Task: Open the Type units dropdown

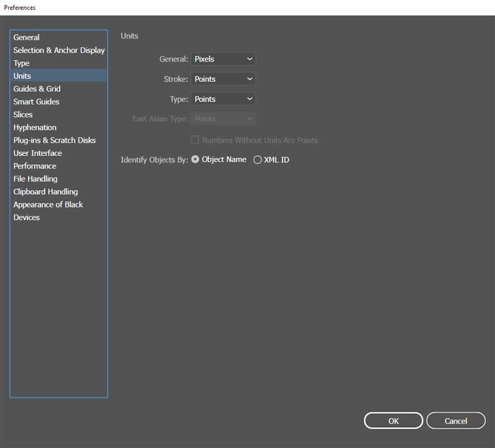Action: click(223, 99)
